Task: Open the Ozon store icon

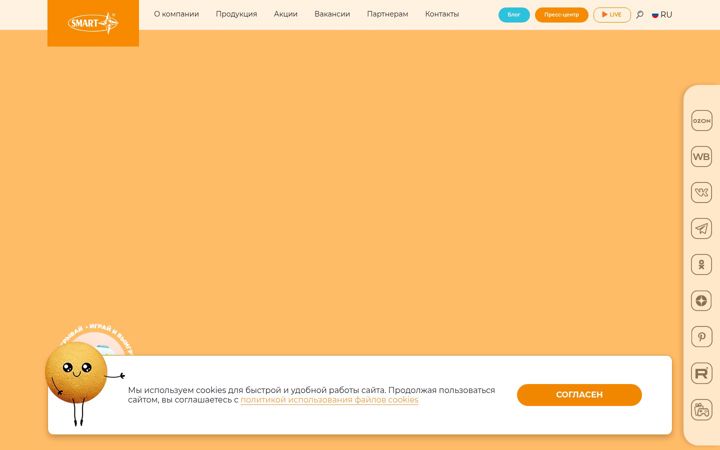Action: (x=701, y=121)
